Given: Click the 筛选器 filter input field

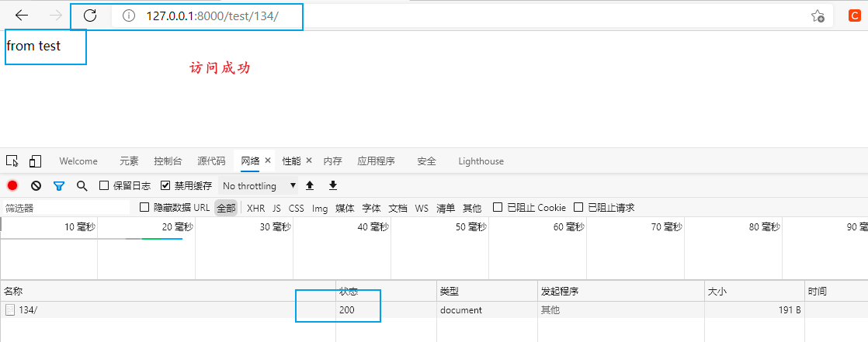Looking at the screenshot, I should 67,208.
